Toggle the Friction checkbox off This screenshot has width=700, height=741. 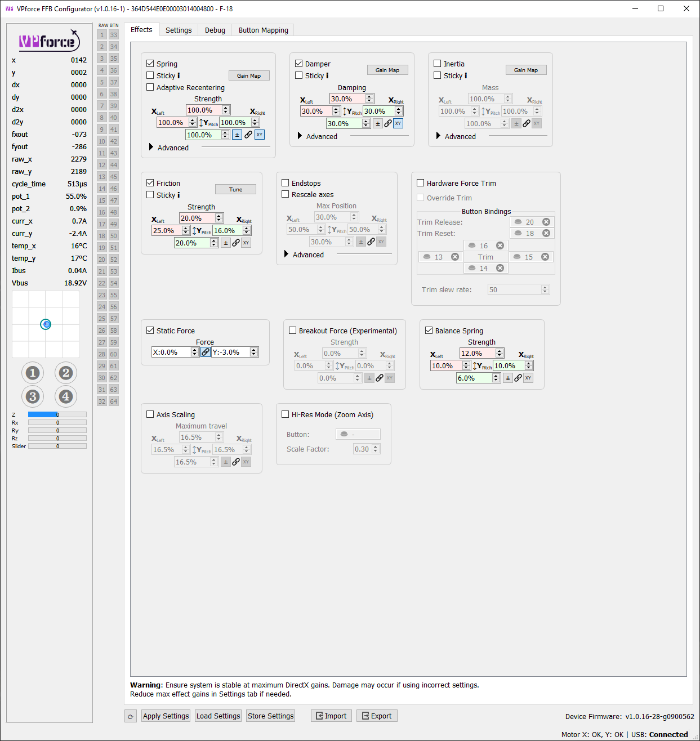point(150,183)
